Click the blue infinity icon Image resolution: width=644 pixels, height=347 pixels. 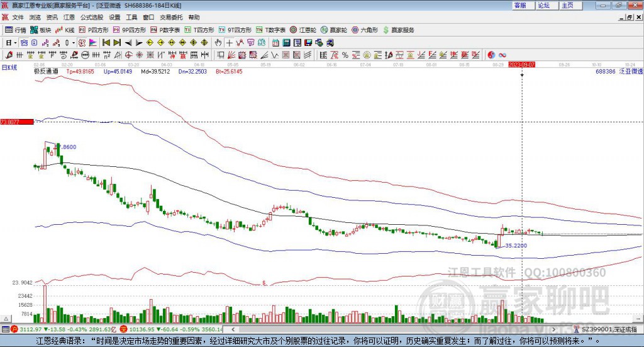[x=502, y=55]
